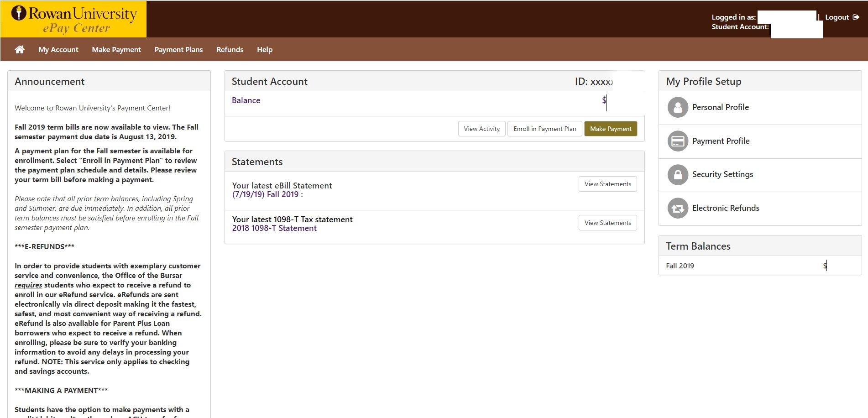This screenshot has height=418, width=868.
Task: Open the 2018 1098-T Statement link
Action: 274,228
